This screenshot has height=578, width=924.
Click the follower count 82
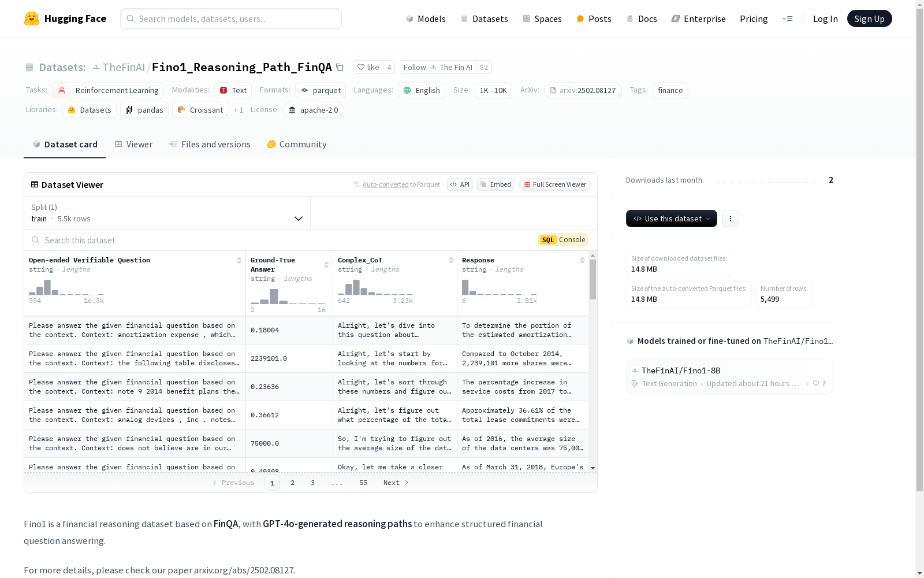pyautogui.click(x=484, y=67)
